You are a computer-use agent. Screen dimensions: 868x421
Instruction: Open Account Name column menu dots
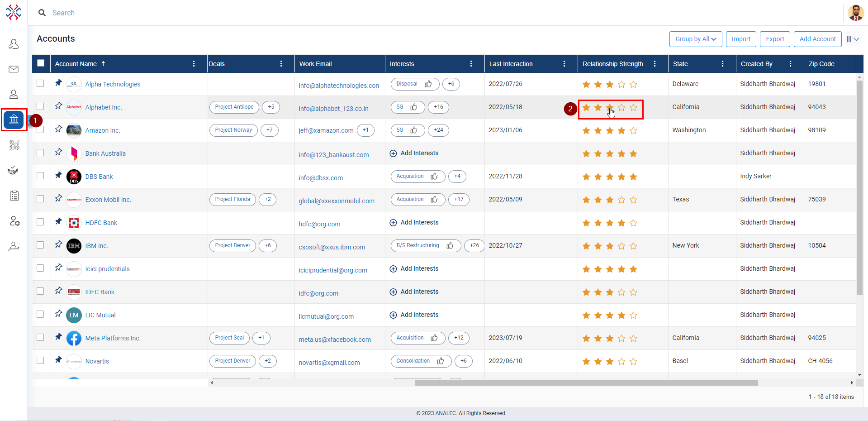[x=194, y=64]
